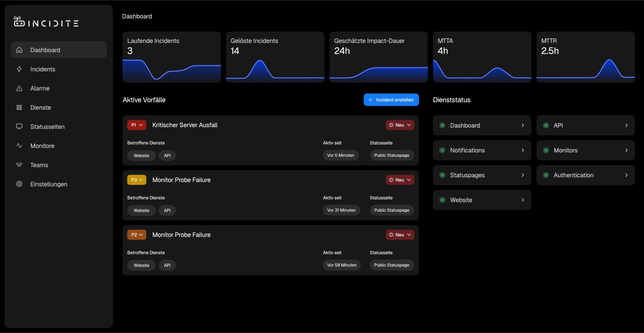Click the plus icon in Incident erstellen

(370, 100)
